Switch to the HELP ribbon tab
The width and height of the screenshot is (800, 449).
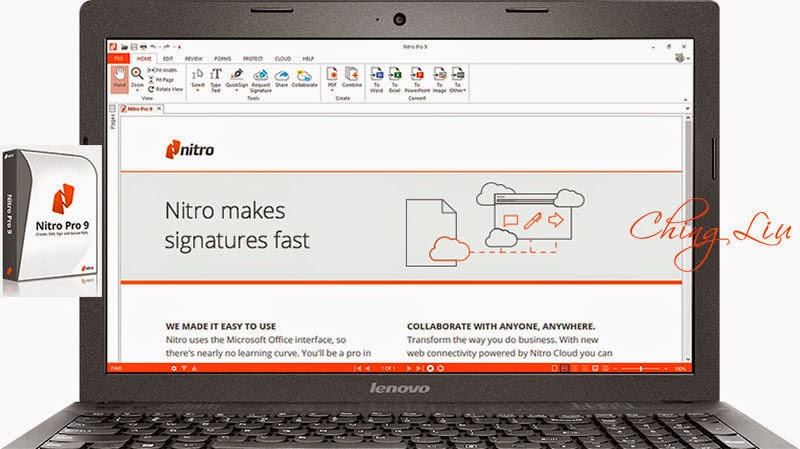pyautogui.click(x=308, y=59)
